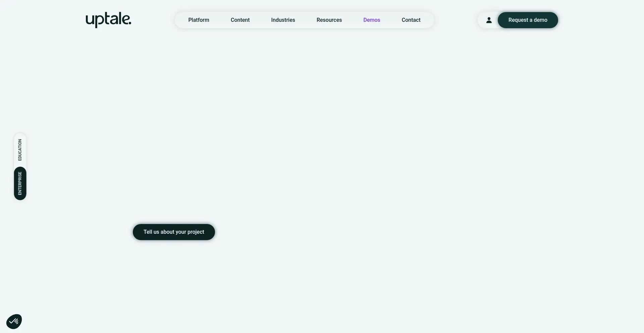Click Request a demo button
The width and height of the screenshot is (644, 333).
[x=528, y=20]
